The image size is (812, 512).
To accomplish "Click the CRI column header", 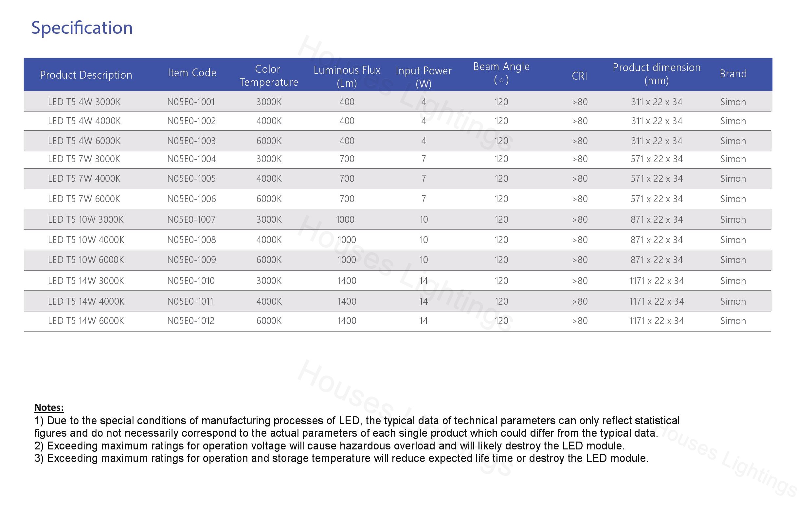I will click(580, 76).
